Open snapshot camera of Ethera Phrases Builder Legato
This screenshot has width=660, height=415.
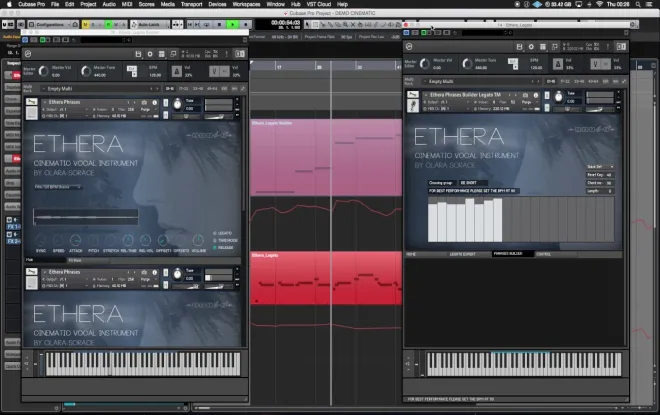(525, 95)
